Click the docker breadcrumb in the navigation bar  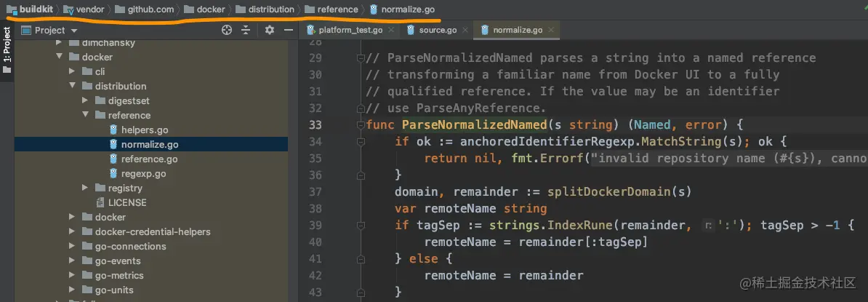click(205, 9)
